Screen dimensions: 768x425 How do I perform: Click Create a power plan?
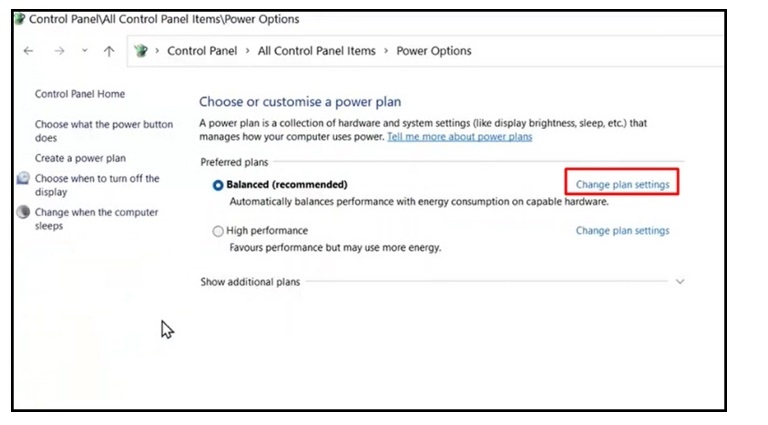point(80,158)
